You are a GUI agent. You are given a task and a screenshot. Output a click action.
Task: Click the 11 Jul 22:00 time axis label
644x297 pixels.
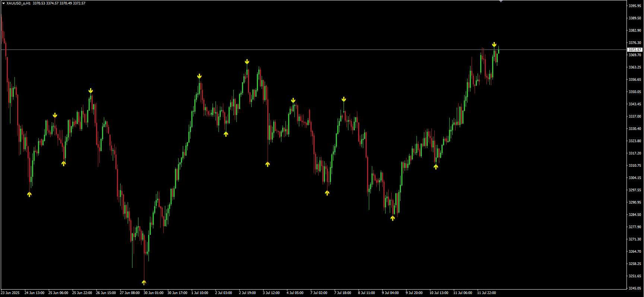pos(486,293)
